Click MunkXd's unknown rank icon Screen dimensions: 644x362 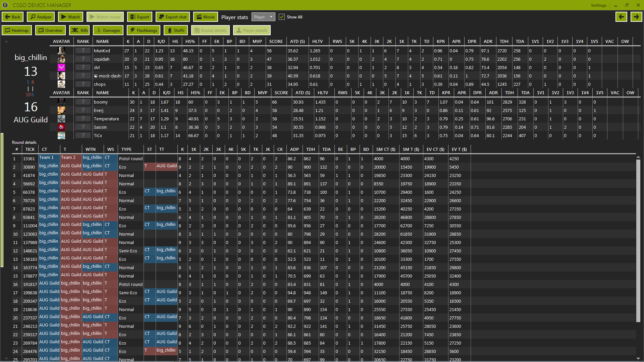pos(83,51)
